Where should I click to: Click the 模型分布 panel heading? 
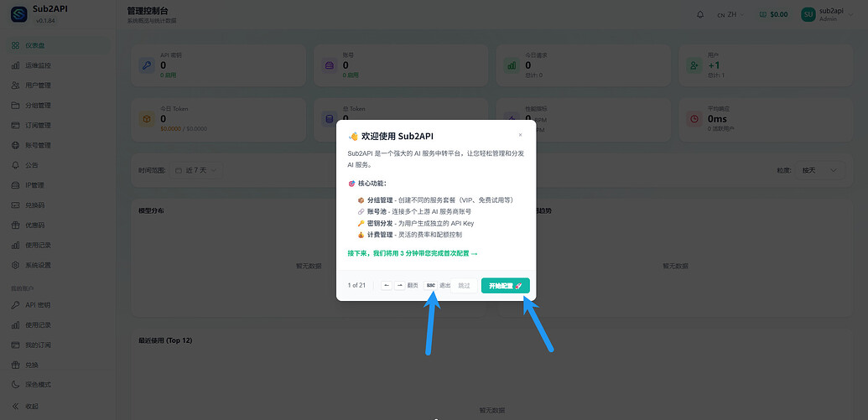151,210
